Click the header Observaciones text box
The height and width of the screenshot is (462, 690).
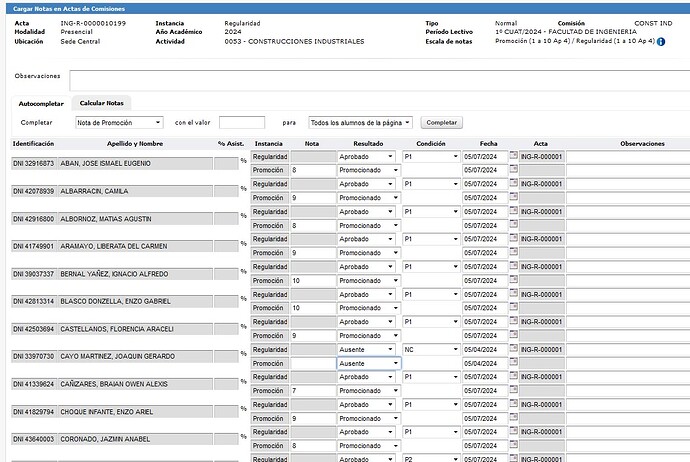(379, 80)
